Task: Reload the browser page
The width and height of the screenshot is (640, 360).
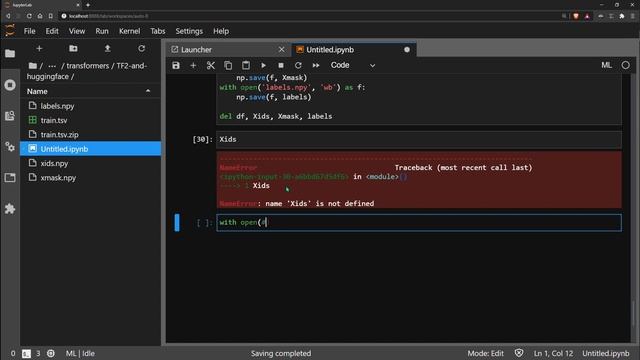Action: pyautogui.click(x=29, y=16)
